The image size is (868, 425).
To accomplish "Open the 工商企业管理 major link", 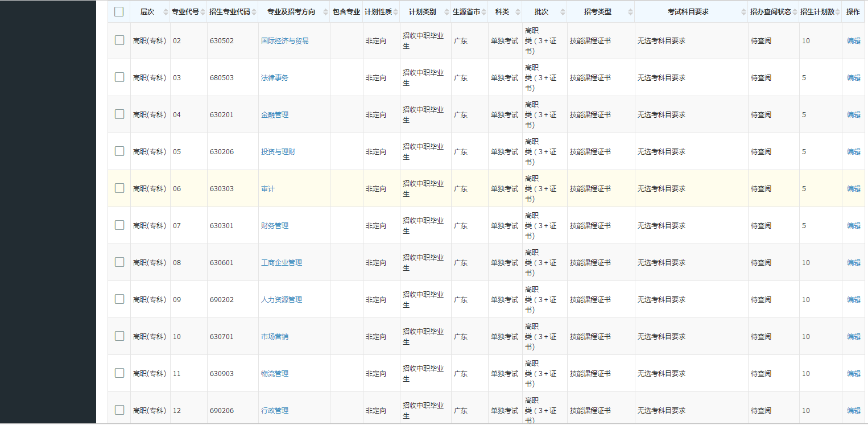I will coord(282,263).
